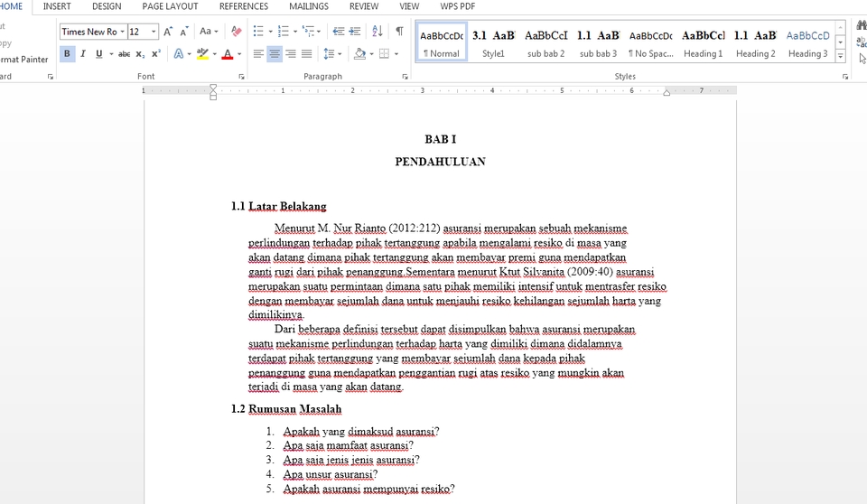Open Borders dropdown arrow
The image size is (867, 504).
(x=396, y=54)
